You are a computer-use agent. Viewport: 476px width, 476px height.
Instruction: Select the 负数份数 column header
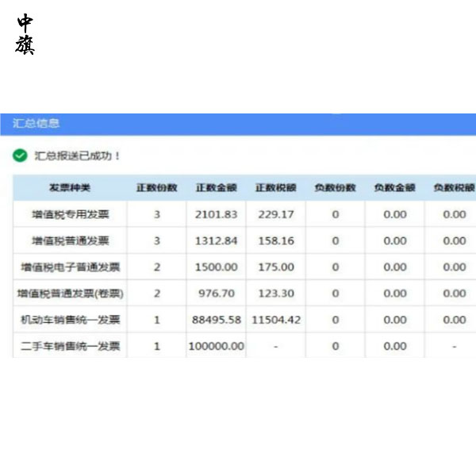[x=335, y=188]
